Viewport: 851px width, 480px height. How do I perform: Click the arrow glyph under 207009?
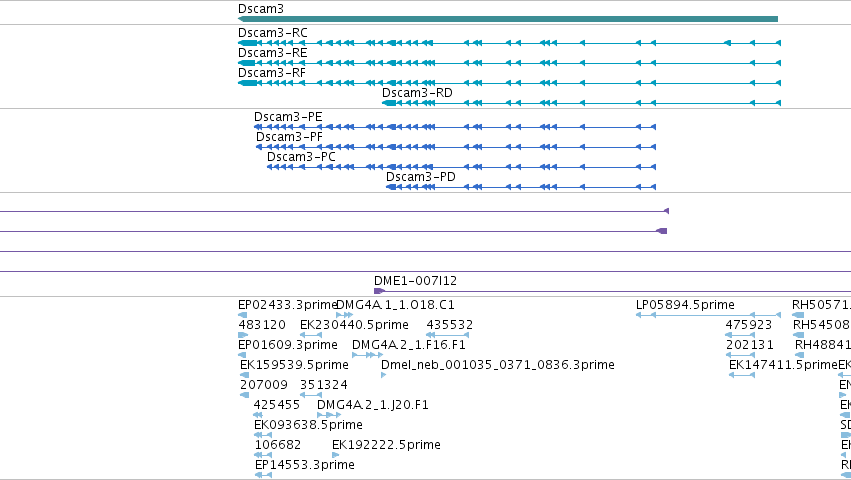click(x=244, y=395)
